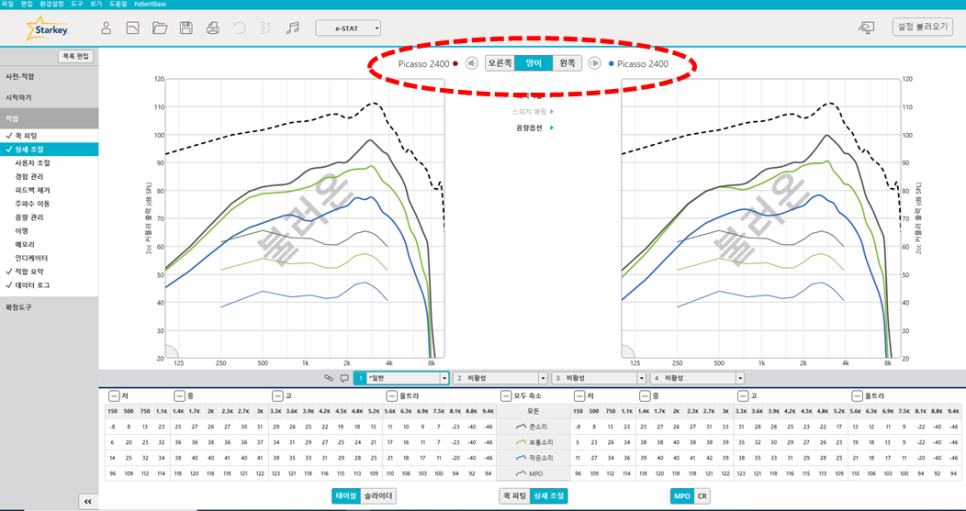Open 데이터 로그 in sidebar
The image size is (966, 511).
pyautogui.click(x=33, y=285)
